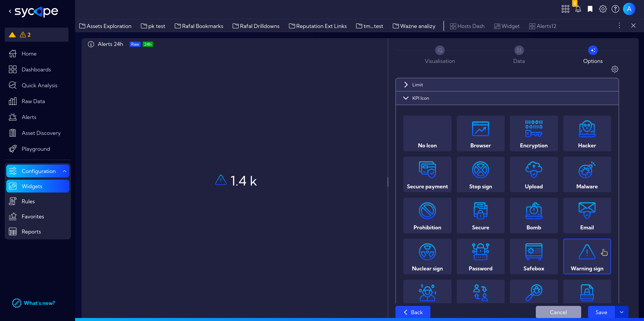
Task: Select the Prohibition icon
Action: click(427, 215)
